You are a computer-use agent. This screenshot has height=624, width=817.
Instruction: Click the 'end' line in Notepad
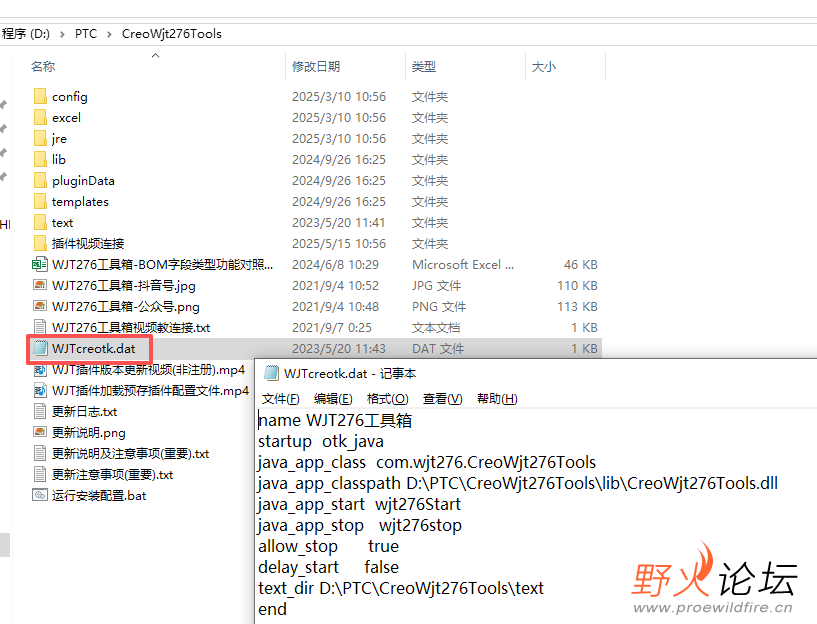[273, 609]
